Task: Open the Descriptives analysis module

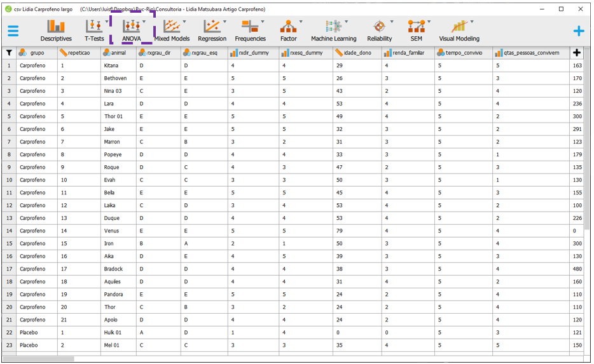Action: click(x=56, y=30)
